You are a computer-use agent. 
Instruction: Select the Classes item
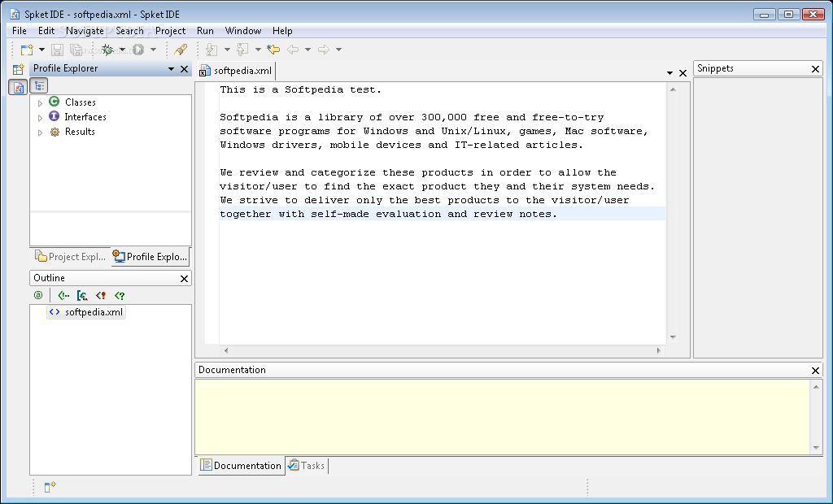click(81, 102)
